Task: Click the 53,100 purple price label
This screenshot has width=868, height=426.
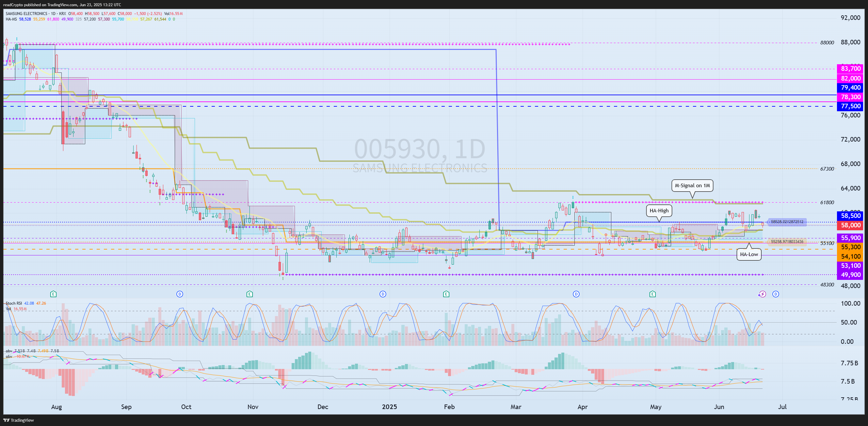Action: [850, 266]
